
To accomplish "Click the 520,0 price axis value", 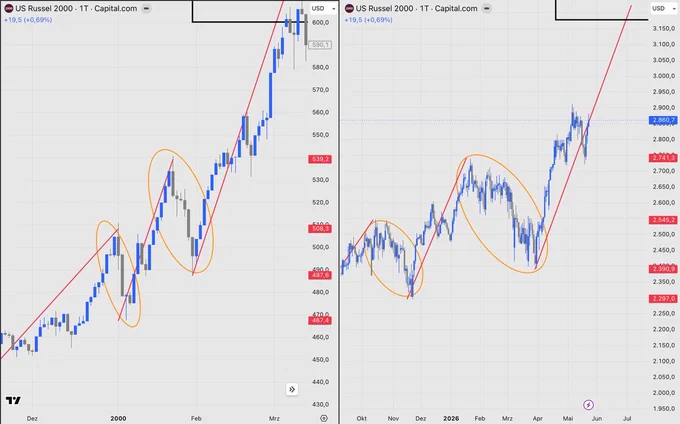I will pos(320,202).
